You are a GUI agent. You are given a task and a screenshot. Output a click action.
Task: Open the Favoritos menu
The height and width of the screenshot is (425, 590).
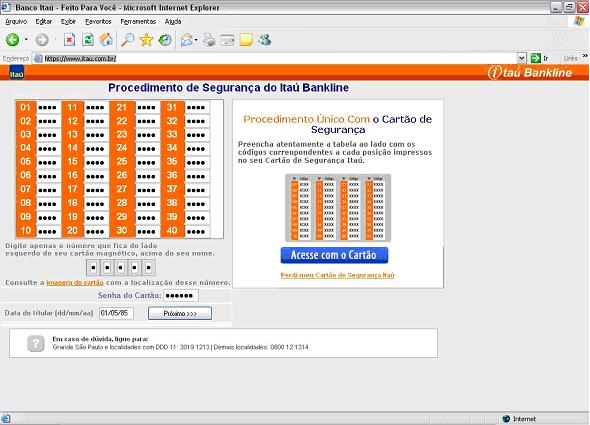(x=98, y=21)
